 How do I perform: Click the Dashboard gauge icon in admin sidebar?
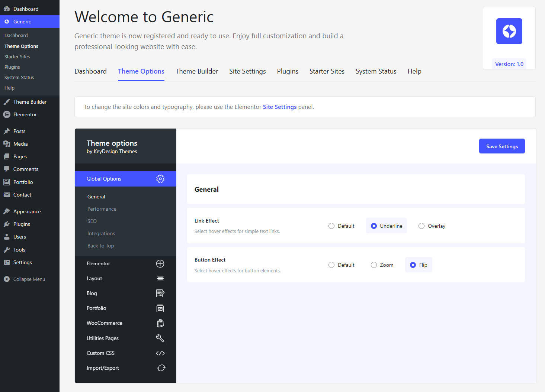(x=7, y=9)
